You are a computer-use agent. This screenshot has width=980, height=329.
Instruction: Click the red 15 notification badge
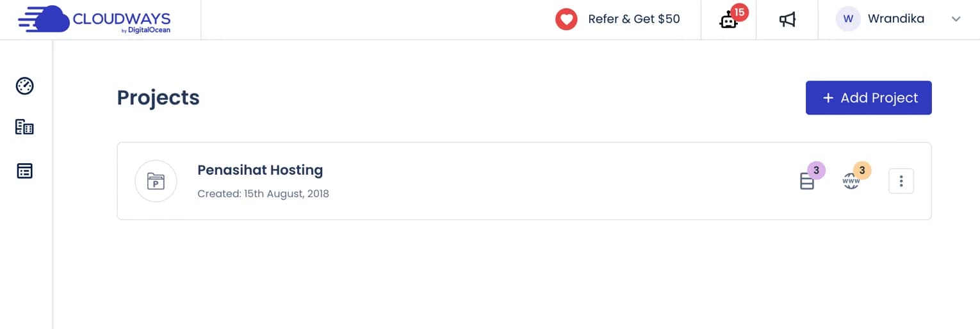point(739,12)
